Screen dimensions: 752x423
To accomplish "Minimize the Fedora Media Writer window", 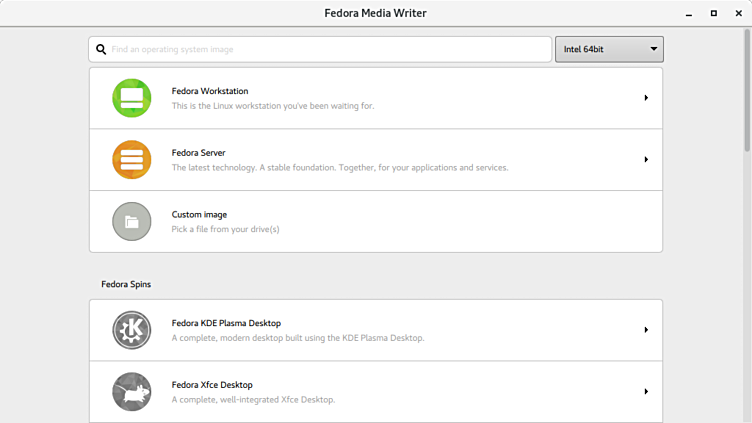I will click(689, 13).
